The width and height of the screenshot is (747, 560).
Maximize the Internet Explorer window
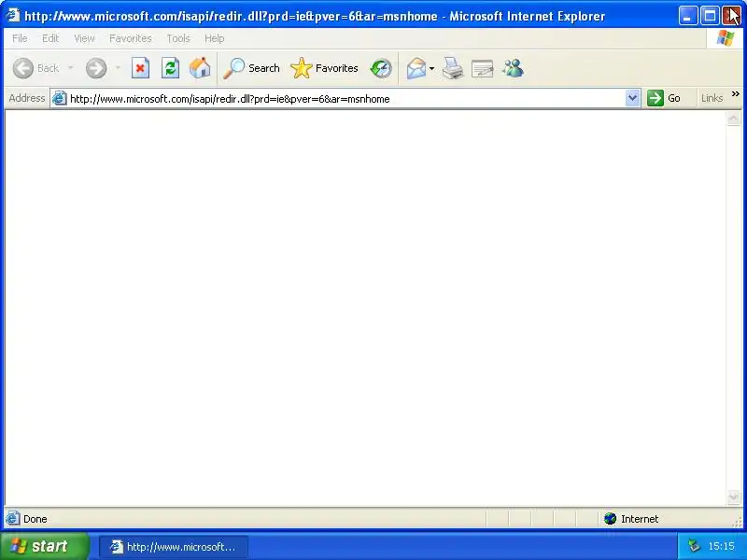pyautogui.click(x=710, y=16)
